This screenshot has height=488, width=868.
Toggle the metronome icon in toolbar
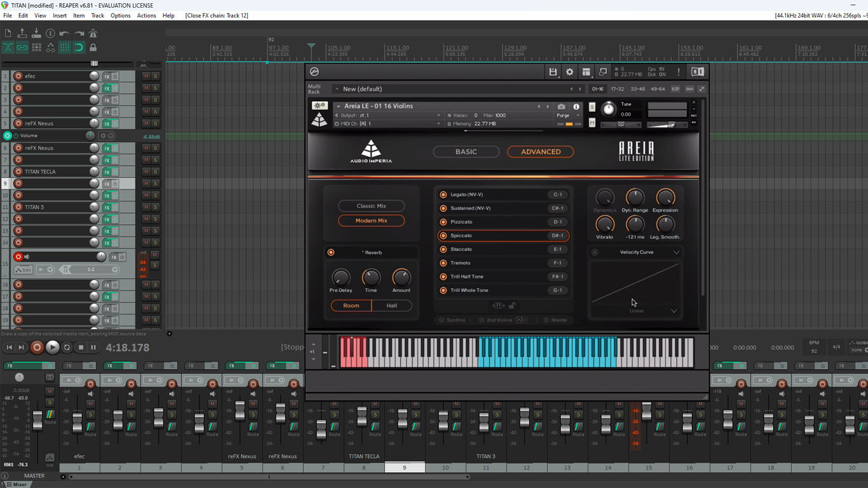pos(93,33)
